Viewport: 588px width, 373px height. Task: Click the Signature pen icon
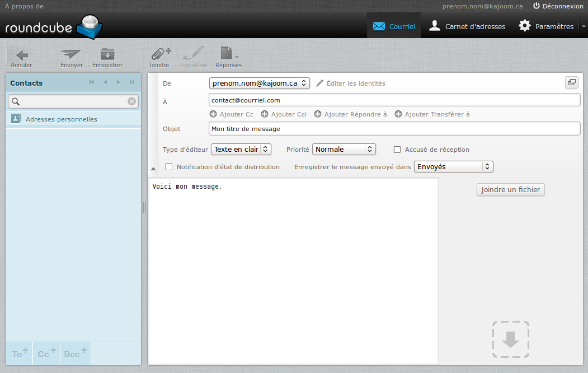[x=193, y=53]
